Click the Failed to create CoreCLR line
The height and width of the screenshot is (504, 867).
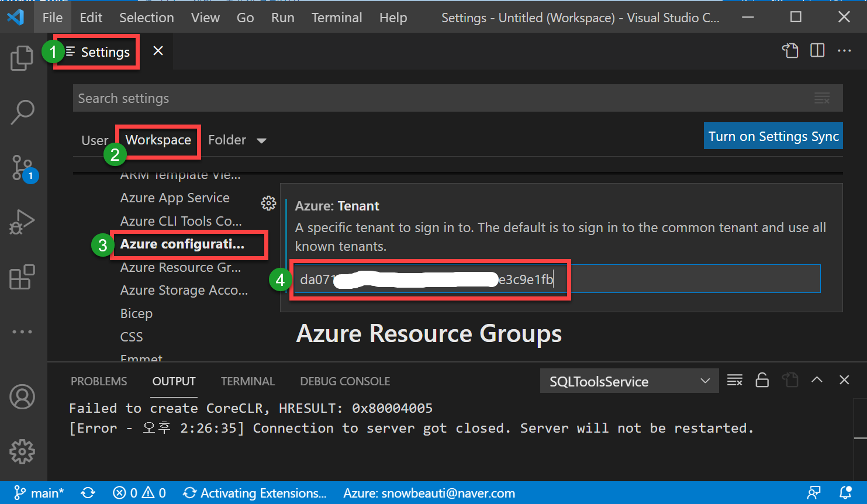point(251,408)
